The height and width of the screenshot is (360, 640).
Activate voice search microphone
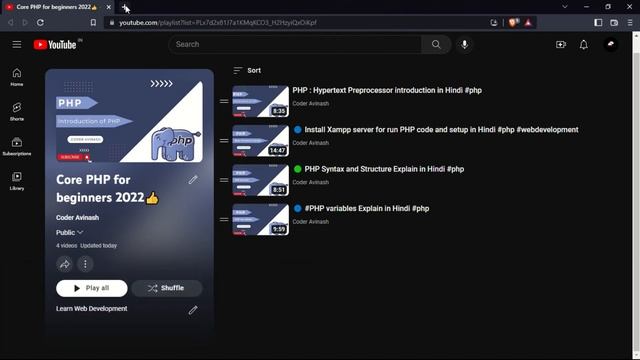[x=464, y=44]
